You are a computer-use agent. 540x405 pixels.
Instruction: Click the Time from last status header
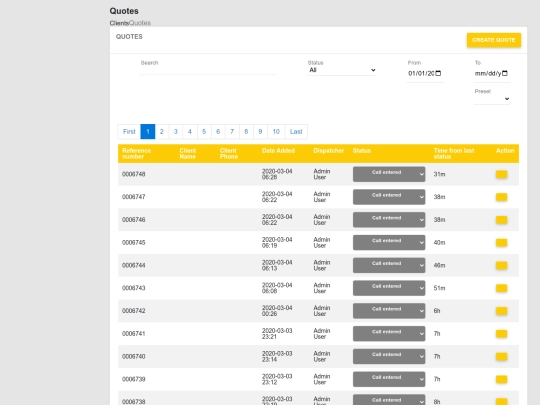point(454,154)
